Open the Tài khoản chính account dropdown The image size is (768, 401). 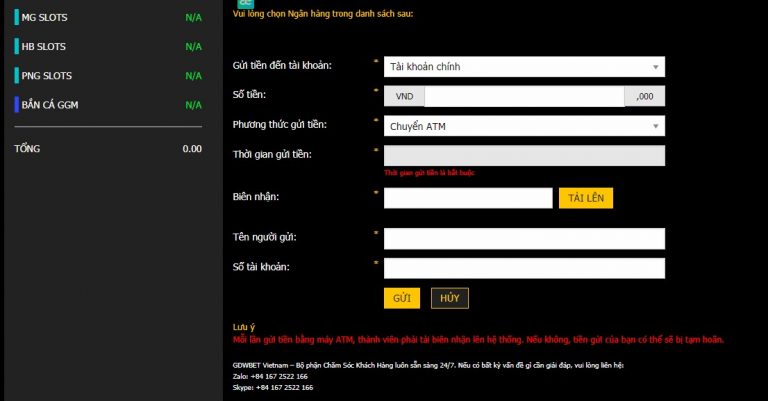(x=524, y=67)
